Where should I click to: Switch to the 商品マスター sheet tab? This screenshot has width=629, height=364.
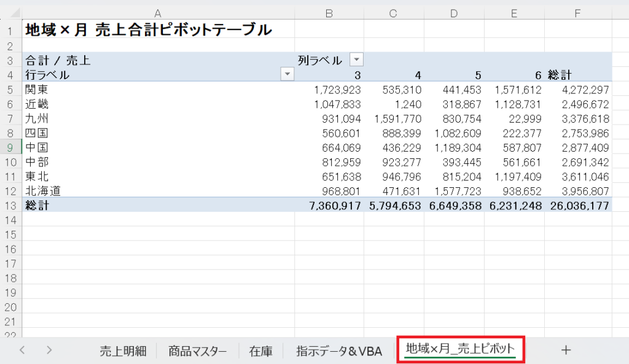[x=197, y=351]
